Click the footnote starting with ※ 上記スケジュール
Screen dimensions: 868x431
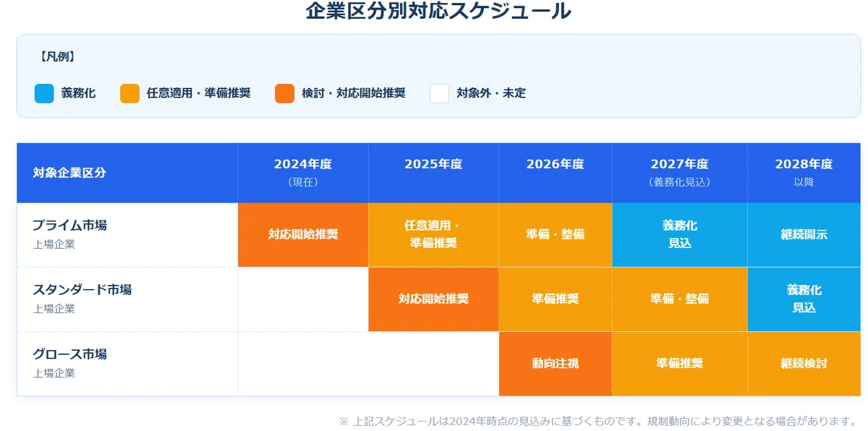[598, 421]
